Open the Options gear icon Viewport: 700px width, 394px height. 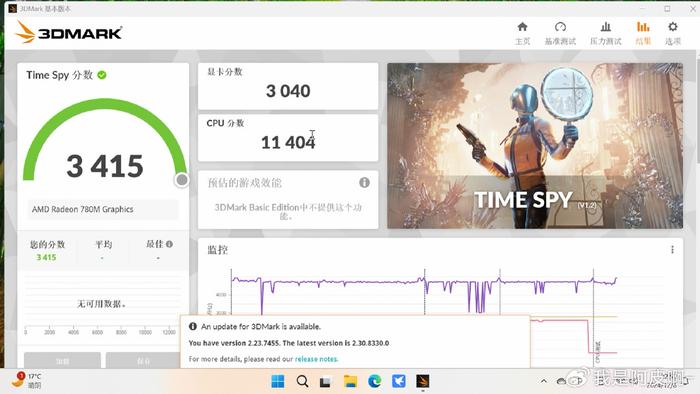point(673,27)
